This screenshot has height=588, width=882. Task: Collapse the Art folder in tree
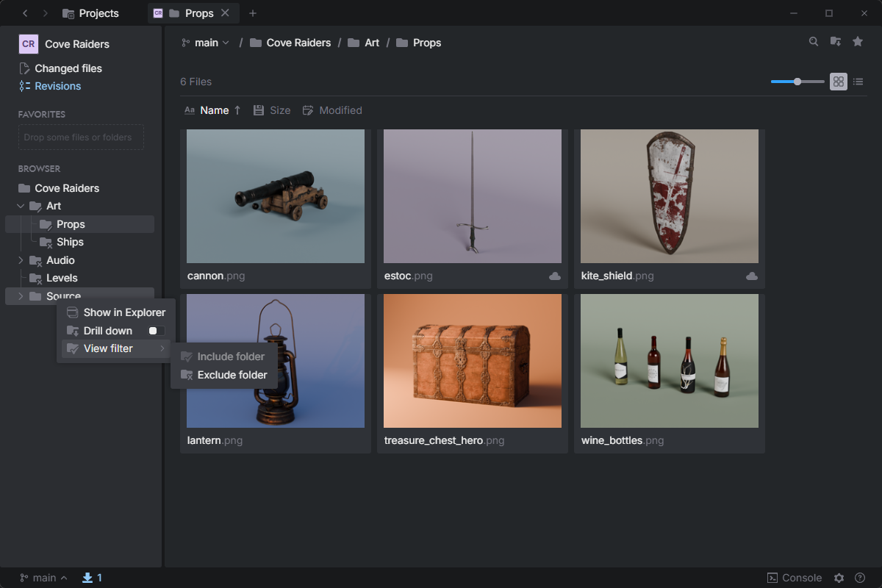pyautogui.click(x=21, y=207)
